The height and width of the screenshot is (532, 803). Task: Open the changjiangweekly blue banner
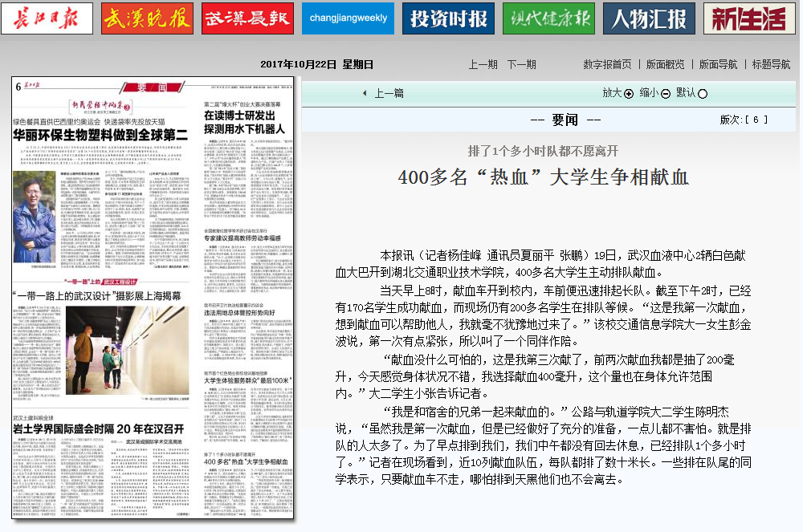click(x=348, y=18)
